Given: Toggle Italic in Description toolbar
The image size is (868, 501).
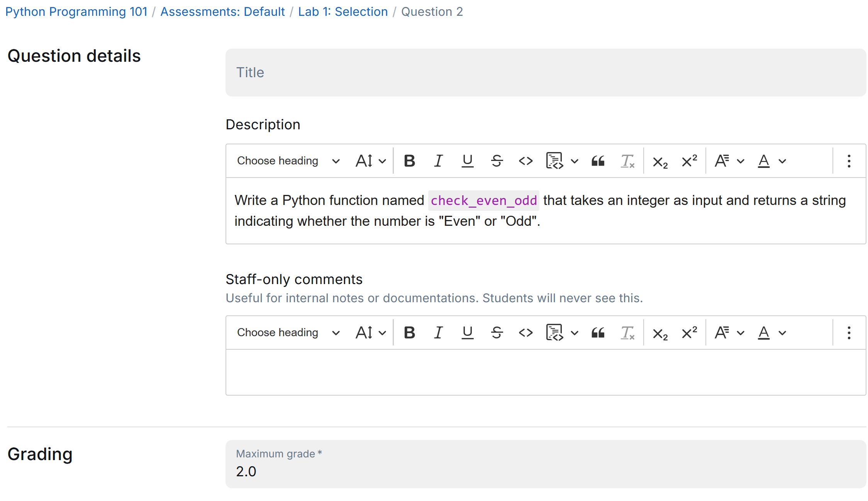Looking at the screenshot, I should 438,161.
